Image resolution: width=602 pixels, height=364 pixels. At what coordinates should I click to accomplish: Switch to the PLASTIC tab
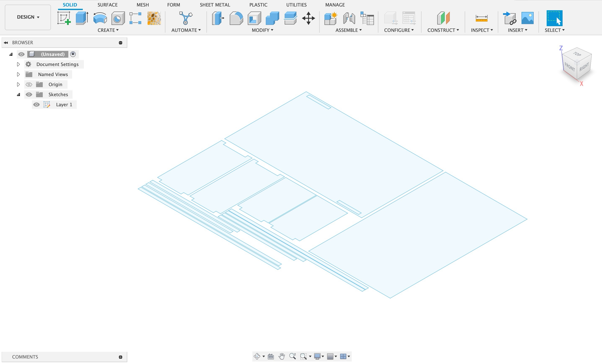(x=258, y=5)
